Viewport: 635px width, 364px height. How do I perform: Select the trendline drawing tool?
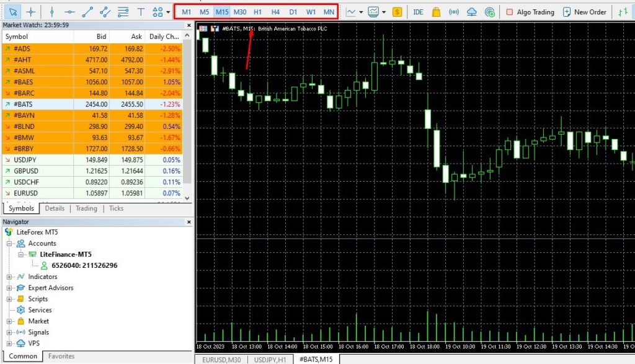87,12
